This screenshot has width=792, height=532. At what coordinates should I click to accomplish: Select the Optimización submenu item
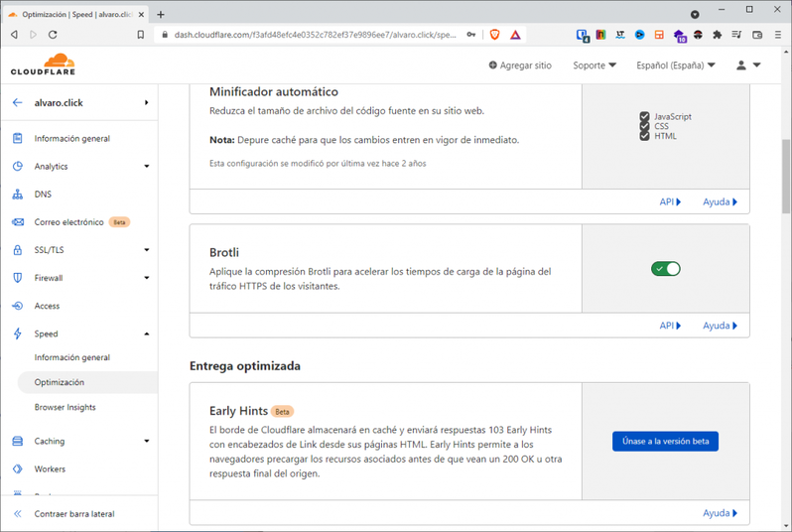(60, 382)
